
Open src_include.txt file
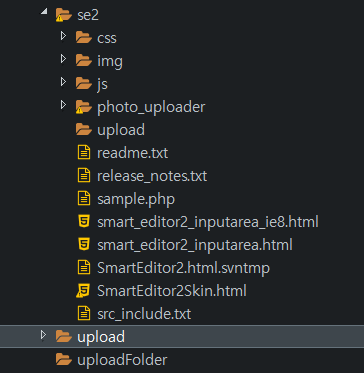point(144,314)
